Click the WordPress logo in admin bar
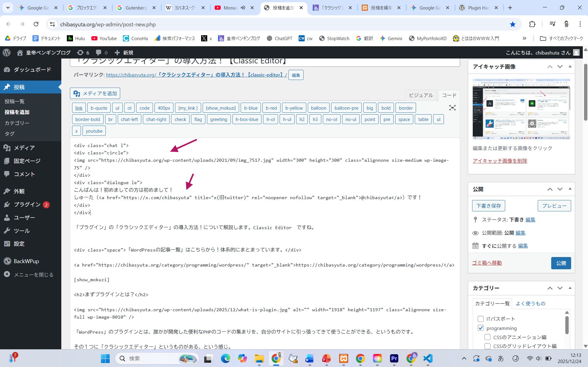This screenshot has height=367, width=588. click(x=6, y=53)
